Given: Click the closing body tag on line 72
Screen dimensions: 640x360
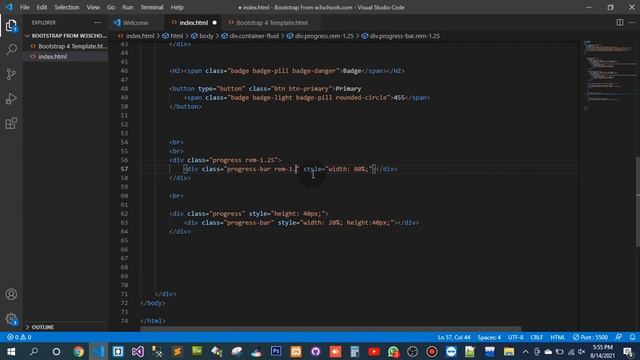Looking at the screenshot, I should coord(153,303).
